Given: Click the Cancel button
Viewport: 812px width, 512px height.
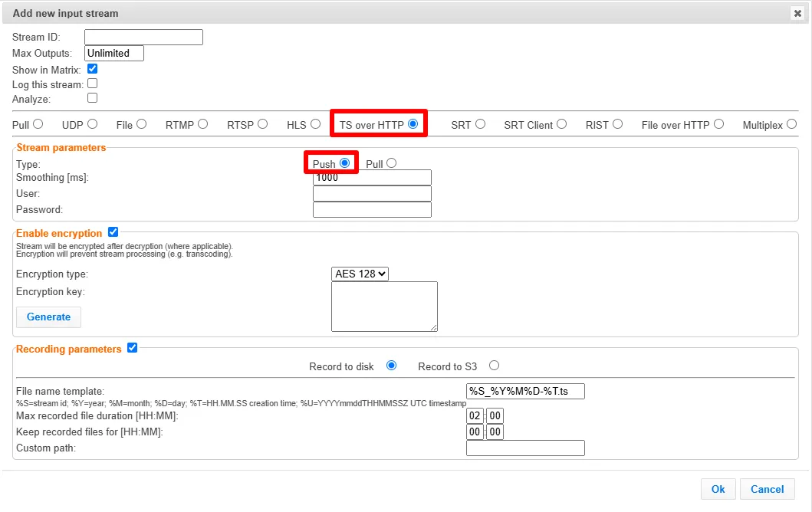Looking at the screenshot, I should (768, 489).
